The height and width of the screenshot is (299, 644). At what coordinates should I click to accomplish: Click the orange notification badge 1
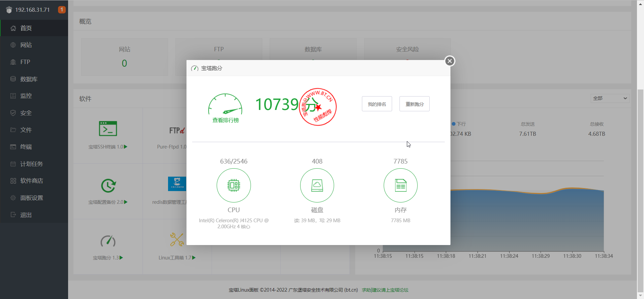pyautogui.click(x=62, y=10)
